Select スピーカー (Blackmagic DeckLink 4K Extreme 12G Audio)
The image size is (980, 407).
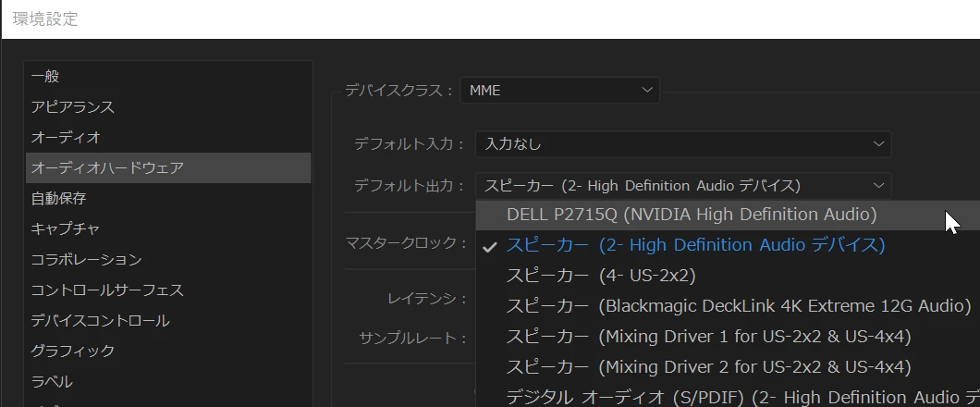coord(728,306)
